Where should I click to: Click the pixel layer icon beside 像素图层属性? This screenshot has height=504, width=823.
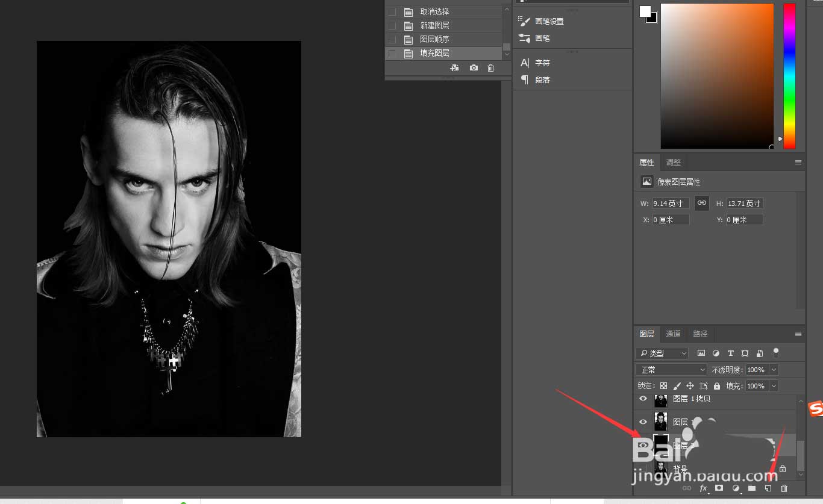click(x=647, y=181)
